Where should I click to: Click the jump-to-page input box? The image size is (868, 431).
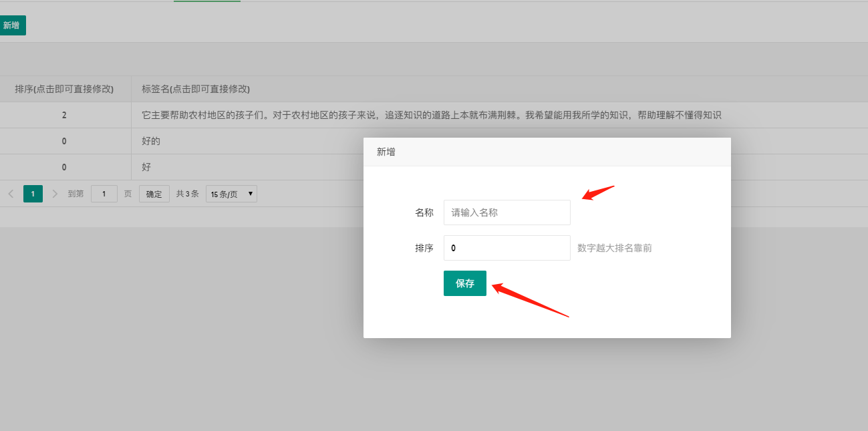click(x=104, y=194)
